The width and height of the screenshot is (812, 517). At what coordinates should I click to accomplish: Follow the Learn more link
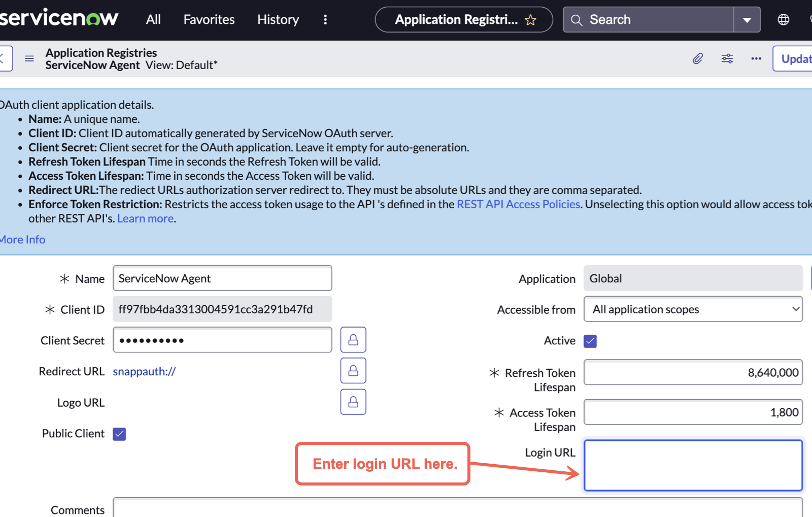coord(146,218)
